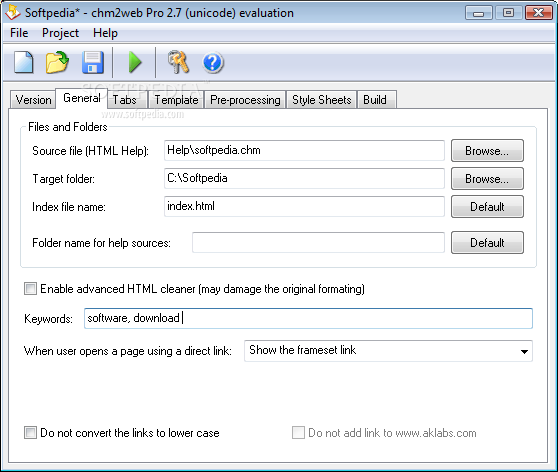
Task: Click the Keywords input field
Action: click(308, 318)
